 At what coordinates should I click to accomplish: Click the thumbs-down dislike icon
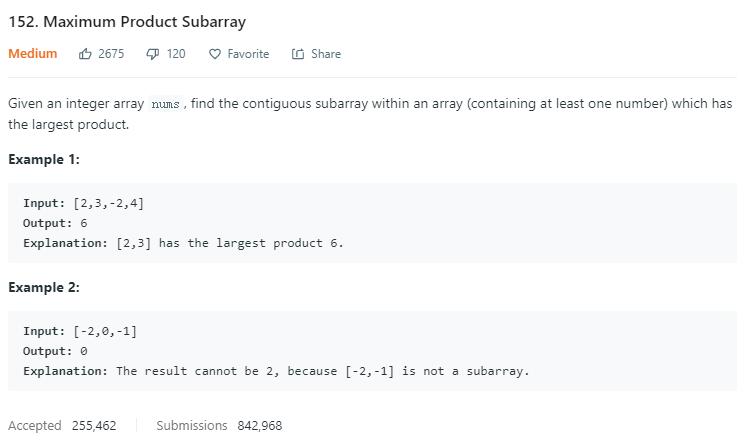(x=153, y=54)
